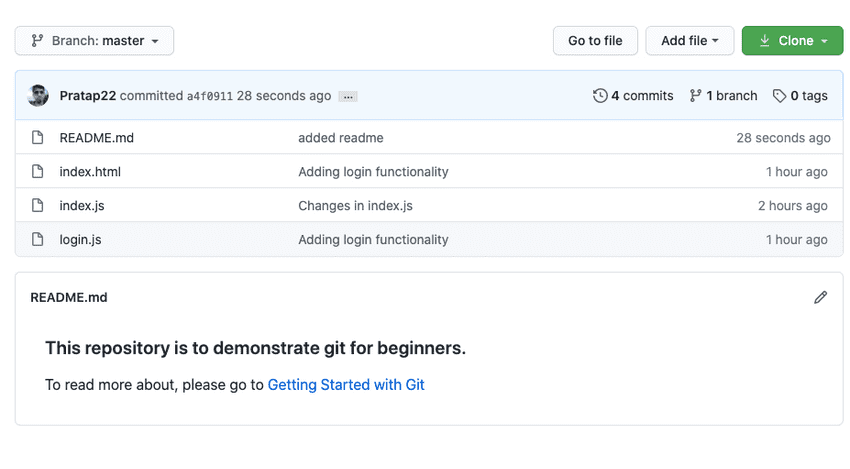This screenshot has height=469, width=850.
Task: Click the Pratap22 avatar image
Action: [38, 96]
